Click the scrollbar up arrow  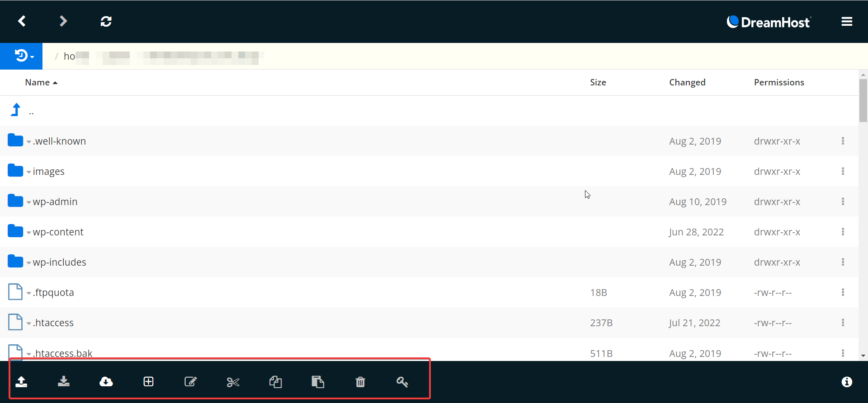pos(863,75)
